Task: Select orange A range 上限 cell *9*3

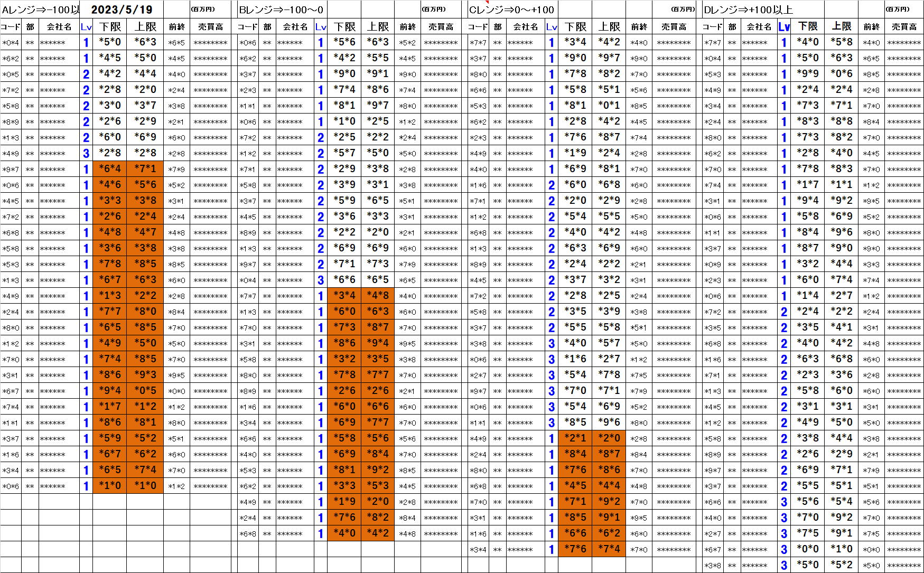Action: (x=145, y=375)
